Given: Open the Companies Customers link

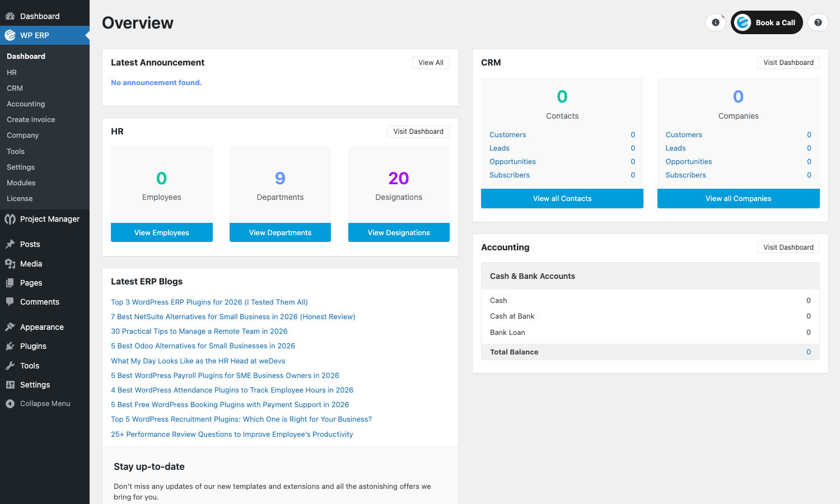Looking at the screenshot, I should (684, 134).
